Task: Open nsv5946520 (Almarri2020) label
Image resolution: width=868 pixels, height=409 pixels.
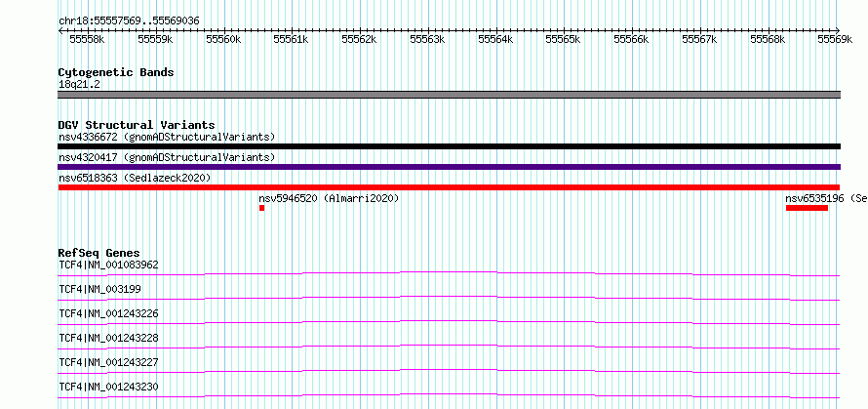Action: (329, 198)
